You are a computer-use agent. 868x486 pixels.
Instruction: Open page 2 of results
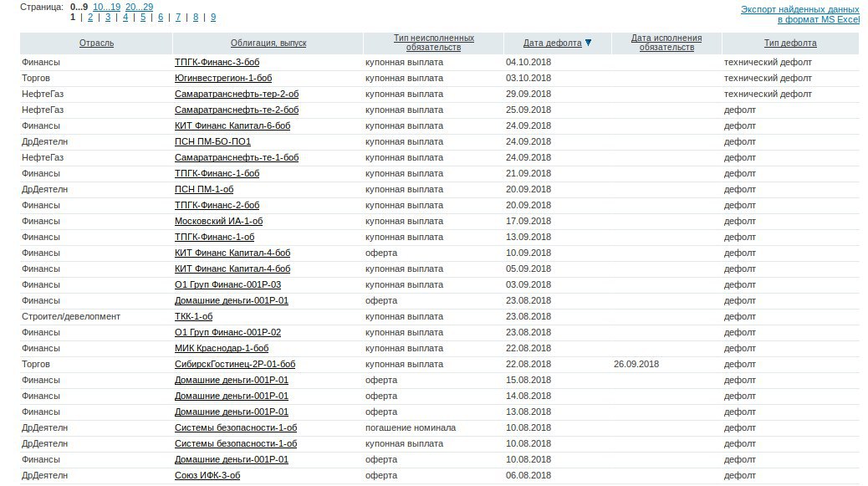point(90,18)
